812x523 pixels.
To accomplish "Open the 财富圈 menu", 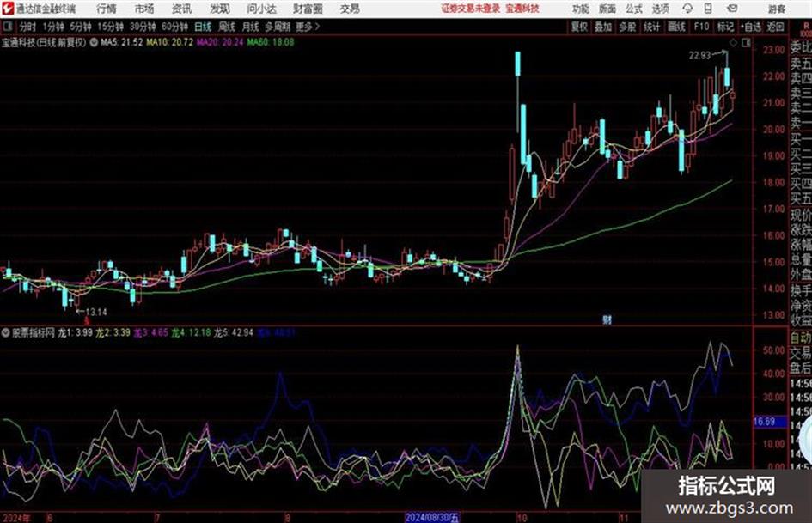I will coord(308,9).
